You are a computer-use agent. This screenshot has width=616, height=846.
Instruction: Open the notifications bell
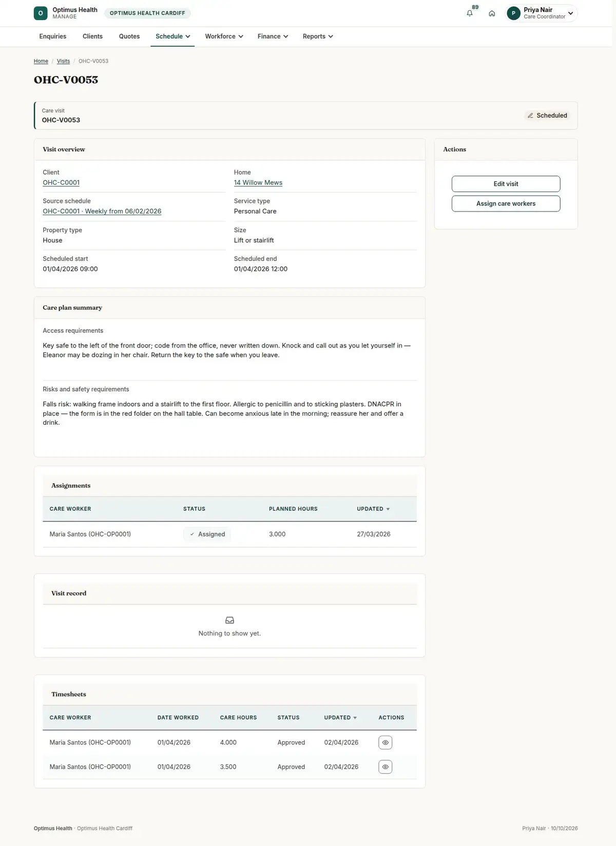(470, 13)
